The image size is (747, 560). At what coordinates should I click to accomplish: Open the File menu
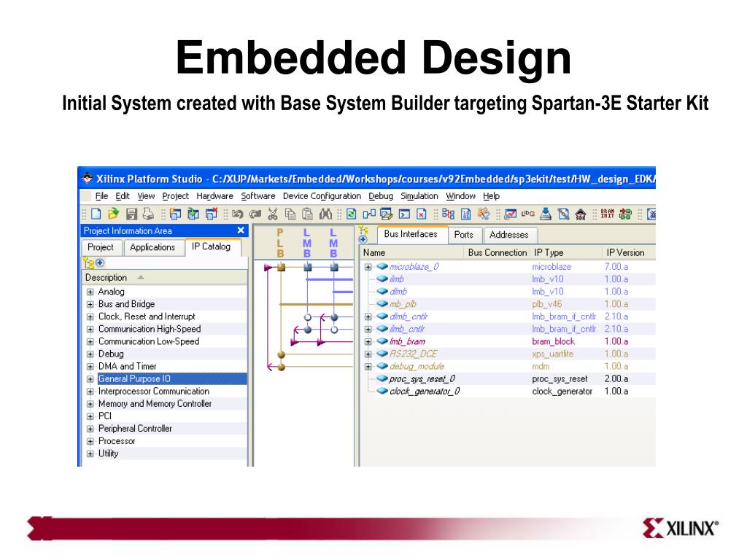coord(101,195)
